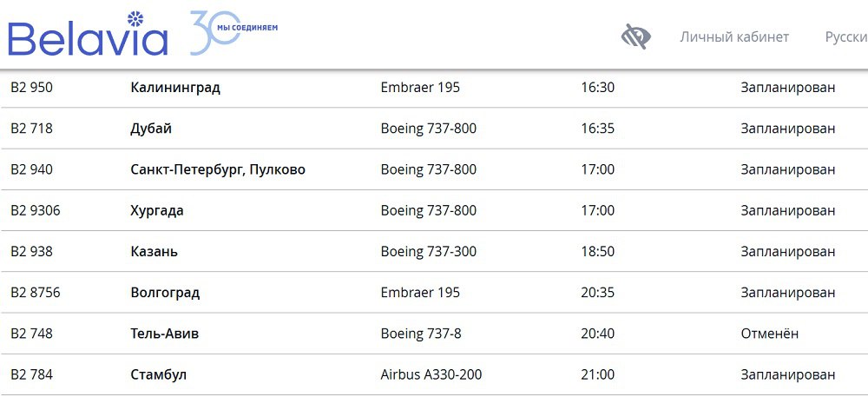Image resolution: width=868 pixels, height=397 pixels.
Task: Click flight number B2 8756
Action: [x=36, y=293]
